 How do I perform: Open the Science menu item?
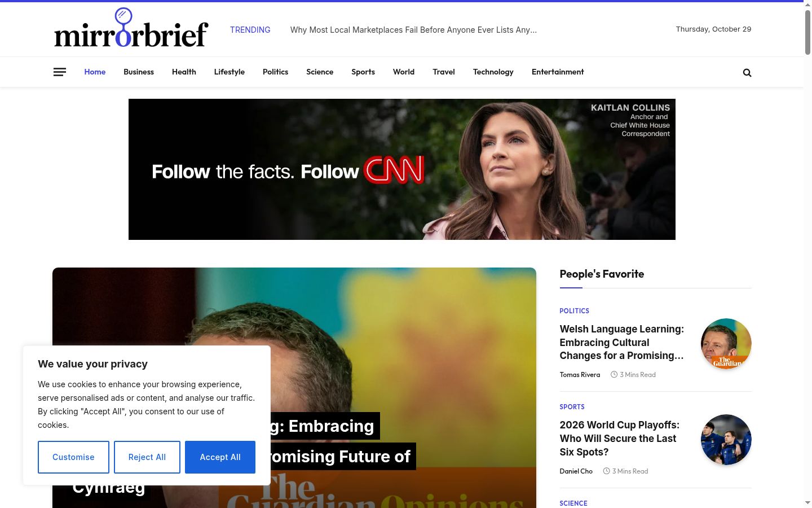click(320, 72)
